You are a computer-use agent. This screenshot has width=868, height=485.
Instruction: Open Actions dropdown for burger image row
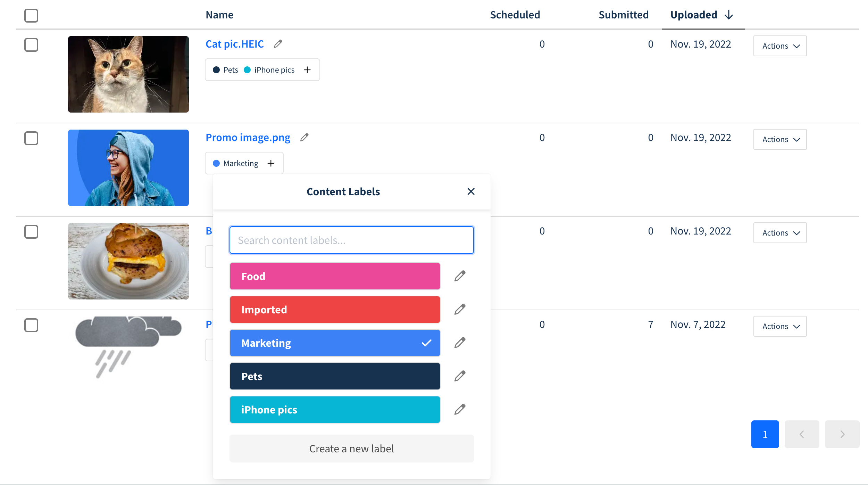click(780, 233)
